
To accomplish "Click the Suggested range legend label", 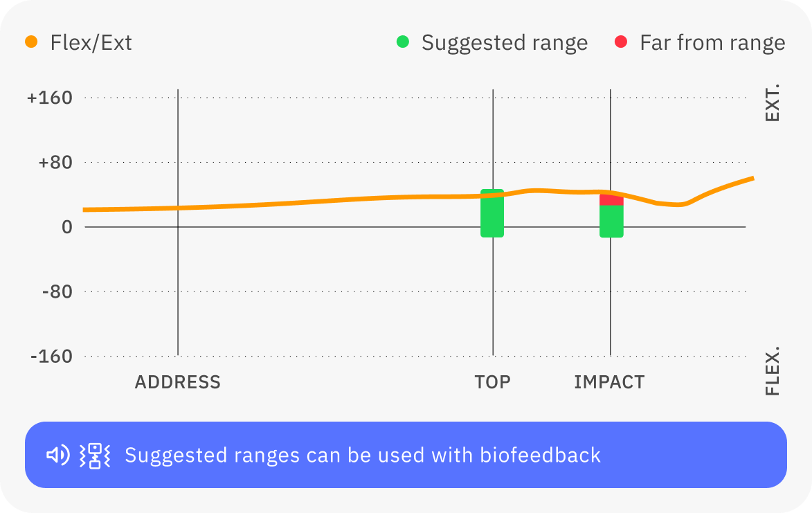I will [504, 43].
